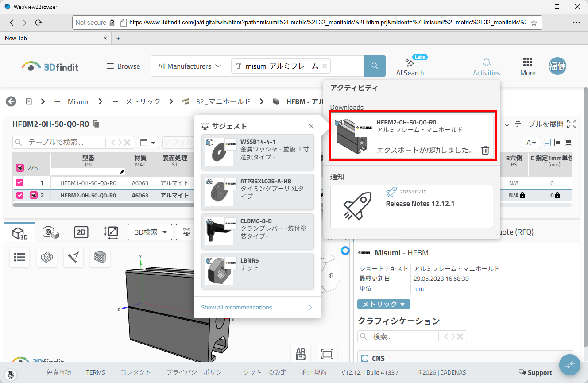Delete the HFBM2 download entry via trash icon
The width and height of the screenshot is (588, 383).
click(x=485, y=150)
